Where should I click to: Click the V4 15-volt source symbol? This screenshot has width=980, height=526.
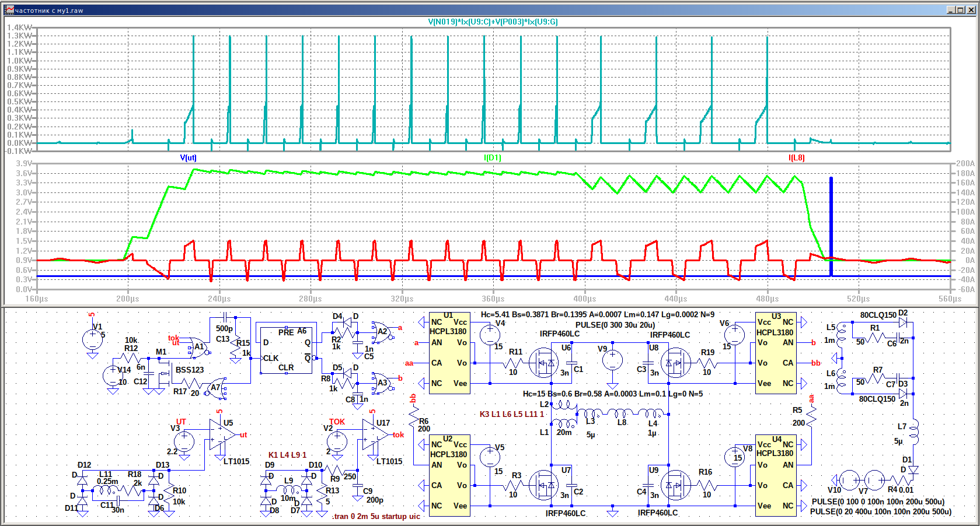(490, 335)
